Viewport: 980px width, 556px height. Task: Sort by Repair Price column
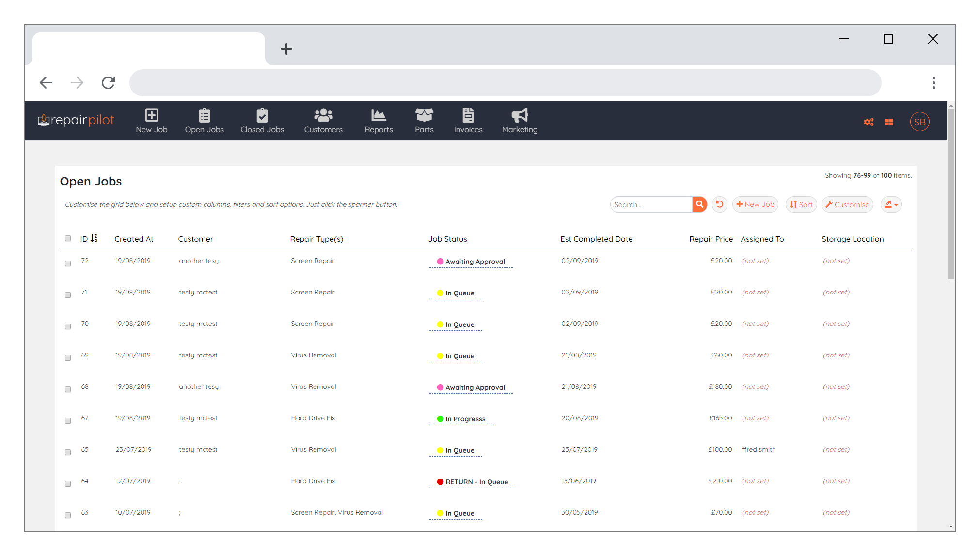point(711,239)
